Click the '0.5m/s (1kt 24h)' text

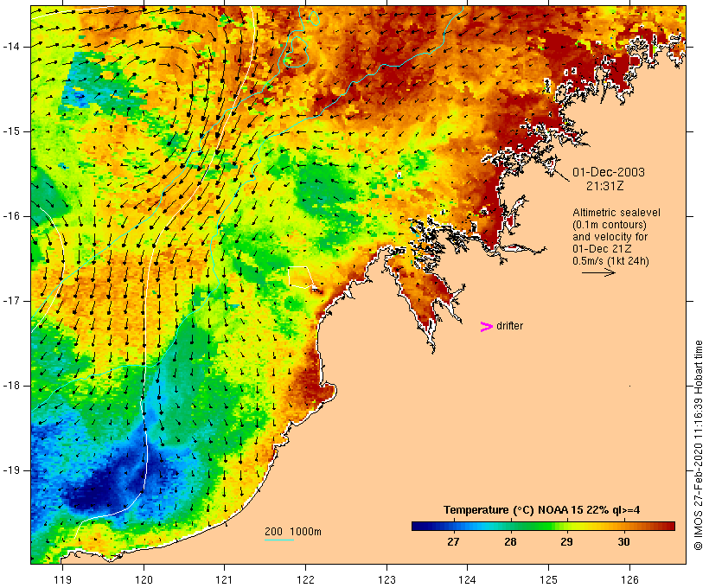pos(610,261)
